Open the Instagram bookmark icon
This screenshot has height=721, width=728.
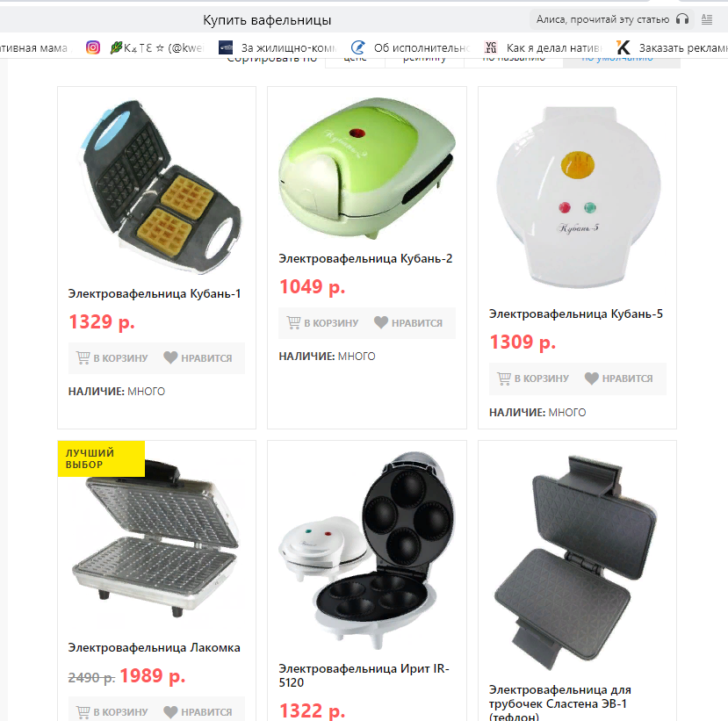click(93, 47)
